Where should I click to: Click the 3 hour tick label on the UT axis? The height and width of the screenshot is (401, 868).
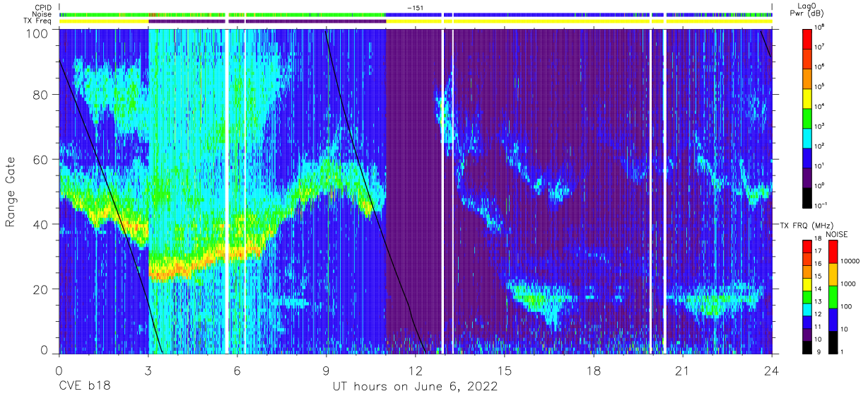148,370
